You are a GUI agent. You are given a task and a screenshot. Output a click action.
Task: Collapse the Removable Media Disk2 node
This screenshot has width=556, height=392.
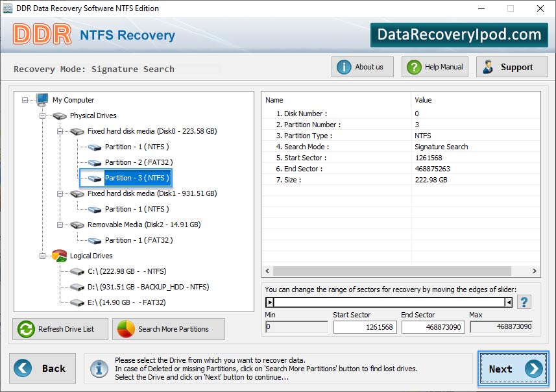click(60, 225)
